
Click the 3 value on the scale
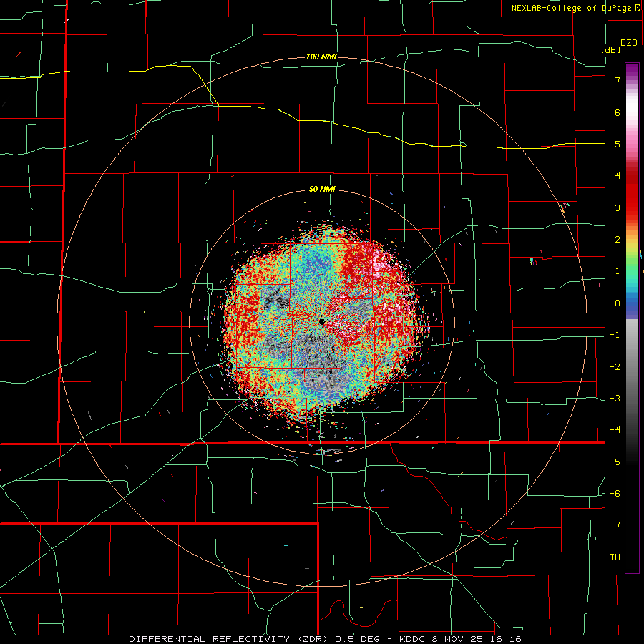click(618, 208)
